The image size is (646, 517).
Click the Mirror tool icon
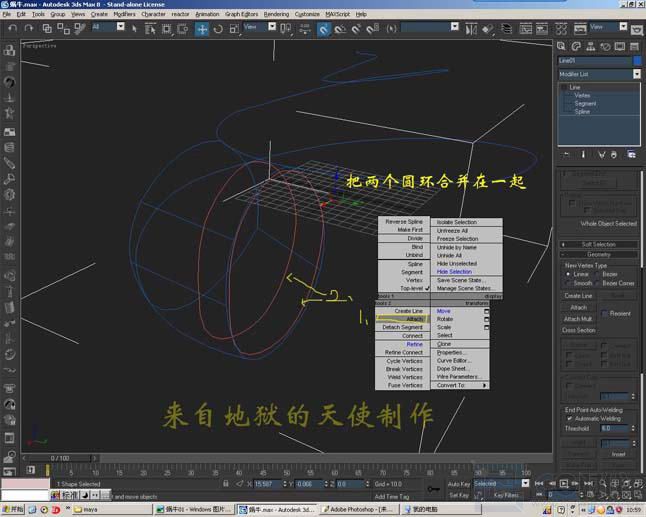tap(471, 29)
